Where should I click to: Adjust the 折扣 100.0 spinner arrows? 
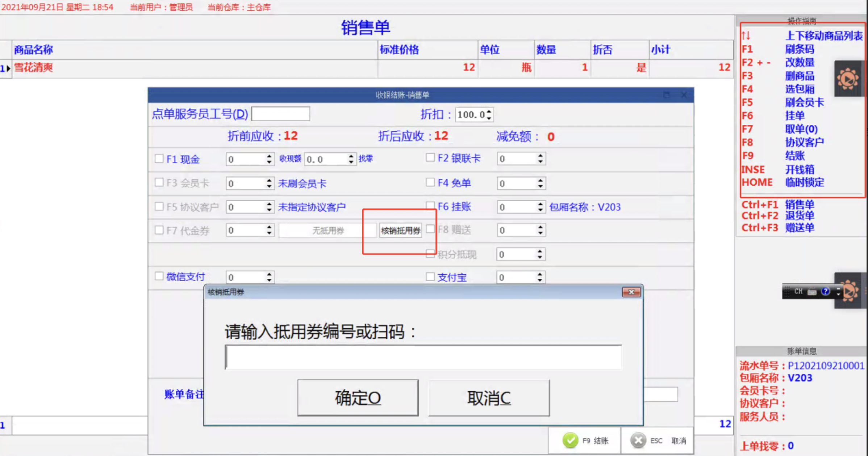click(489, 115)
